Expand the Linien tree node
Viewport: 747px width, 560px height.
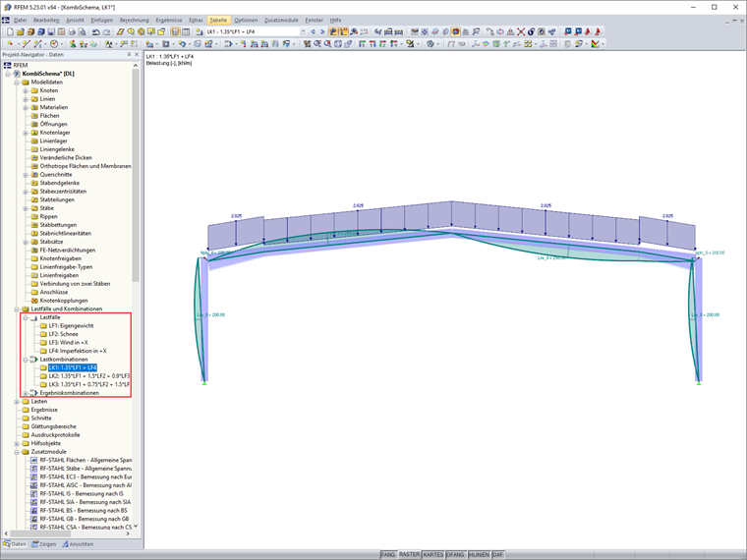tap(26, 99)
